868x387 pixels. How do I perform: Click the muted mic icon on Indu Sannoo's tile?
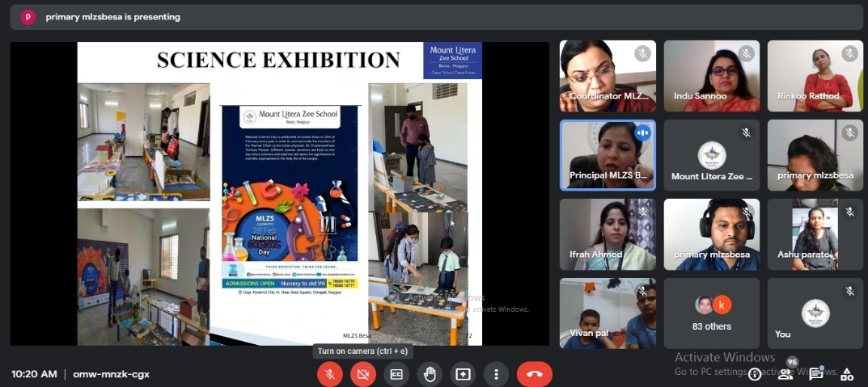pyautogui.click(x=746, y=53)
